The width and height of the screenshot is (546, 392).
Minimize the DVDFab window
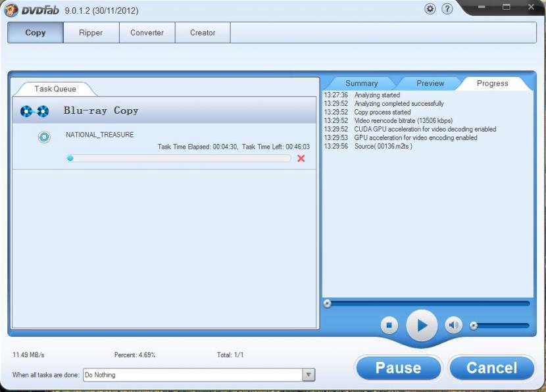pyautogui.click(x=482, y=7)
